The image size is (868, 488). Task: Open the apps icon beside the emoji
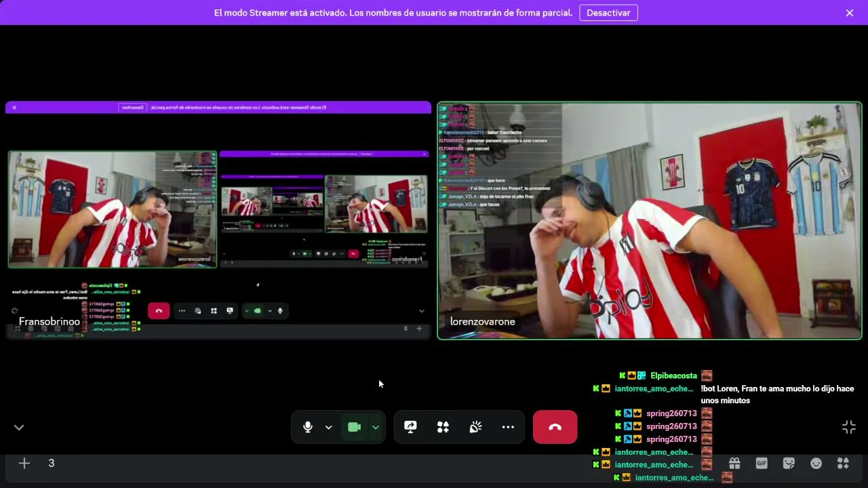tap(843, 464)
